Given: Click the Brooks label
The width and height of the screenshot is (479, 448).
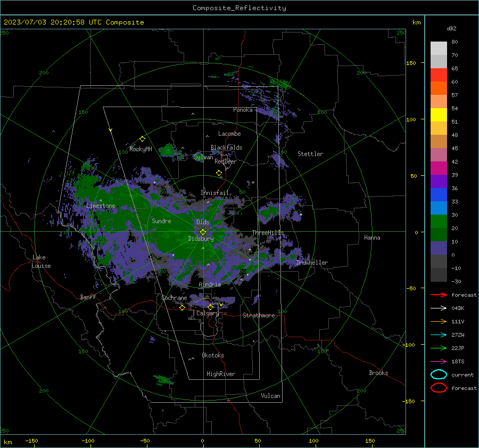Looking at the screenshot, I should 378,373.
